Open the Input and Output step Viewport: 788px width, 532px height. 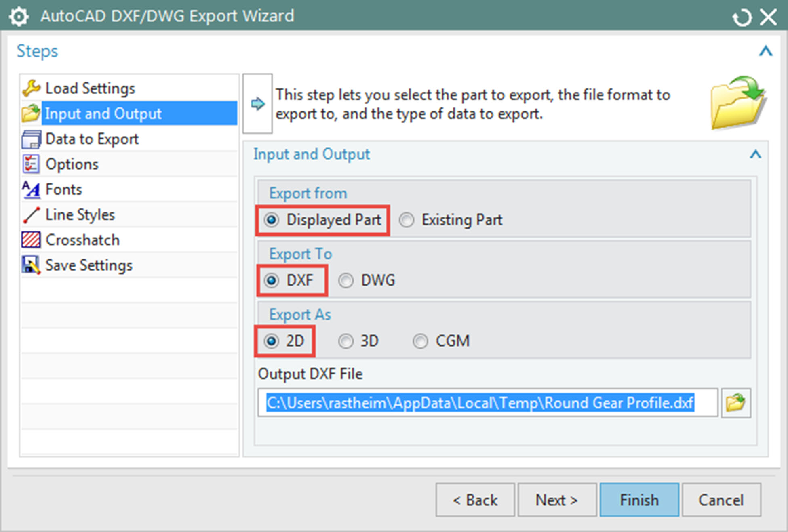103,114
